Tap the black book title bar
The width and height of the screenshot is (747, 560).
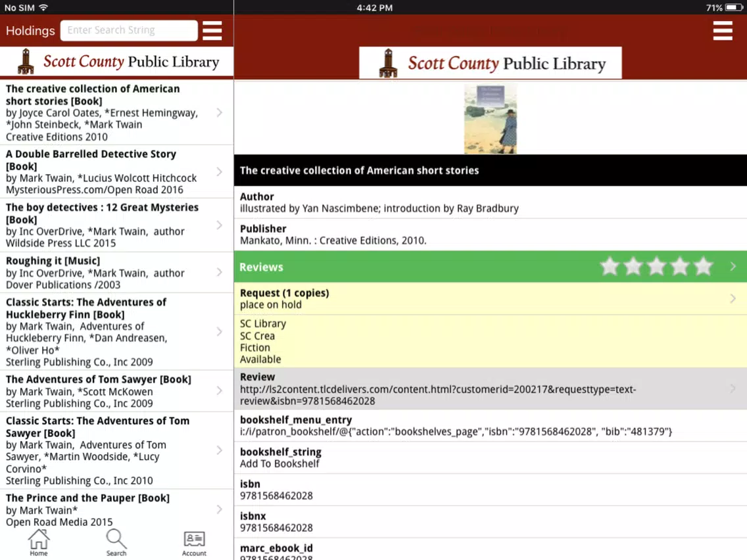point(491,170)
